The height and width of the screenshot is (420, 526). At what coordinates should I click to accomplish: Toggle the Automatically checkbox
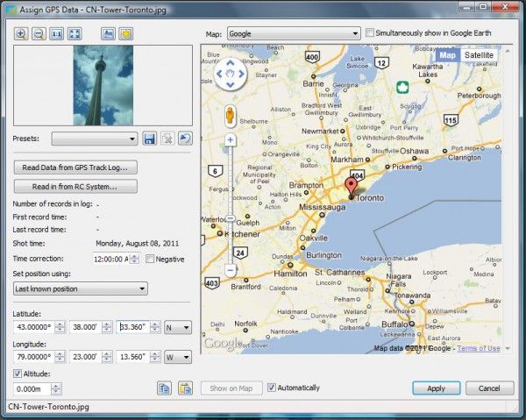pyautogui.click(x=272, y=388)
